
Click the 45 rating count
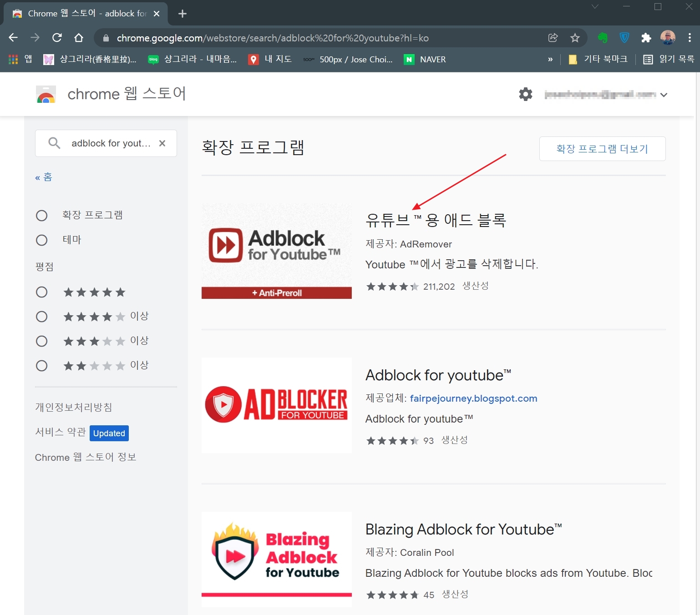pos(429,595)
